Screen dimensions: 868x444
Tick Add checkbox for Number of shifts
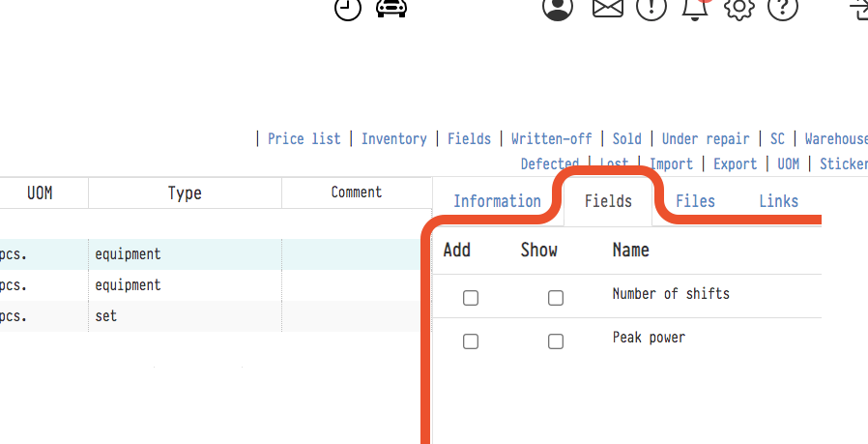coord(471,298)
